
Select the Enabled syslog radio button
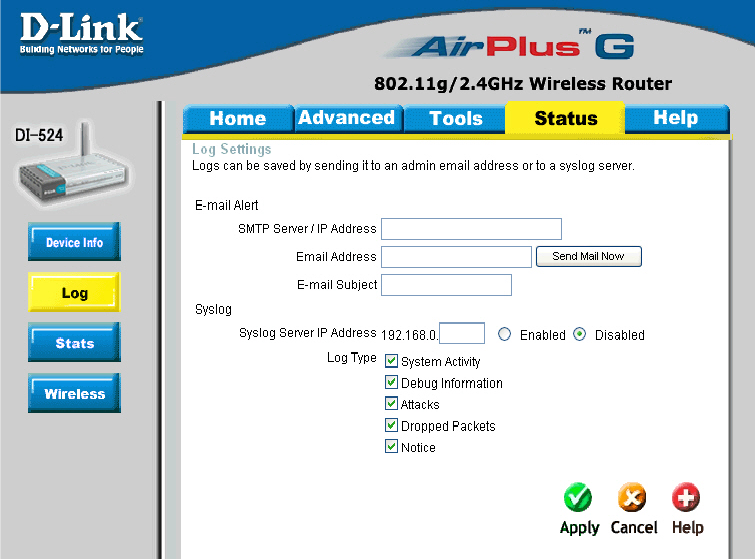[504, 334]
